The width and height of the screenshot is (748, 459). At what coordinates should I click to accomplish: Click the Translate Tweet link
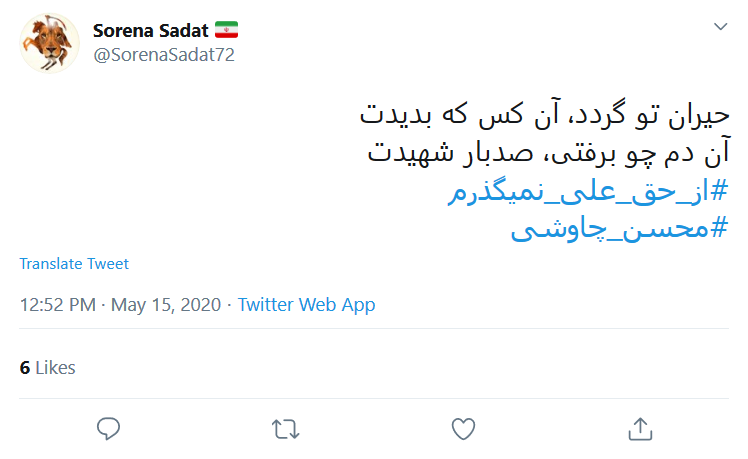click(74, 264)
